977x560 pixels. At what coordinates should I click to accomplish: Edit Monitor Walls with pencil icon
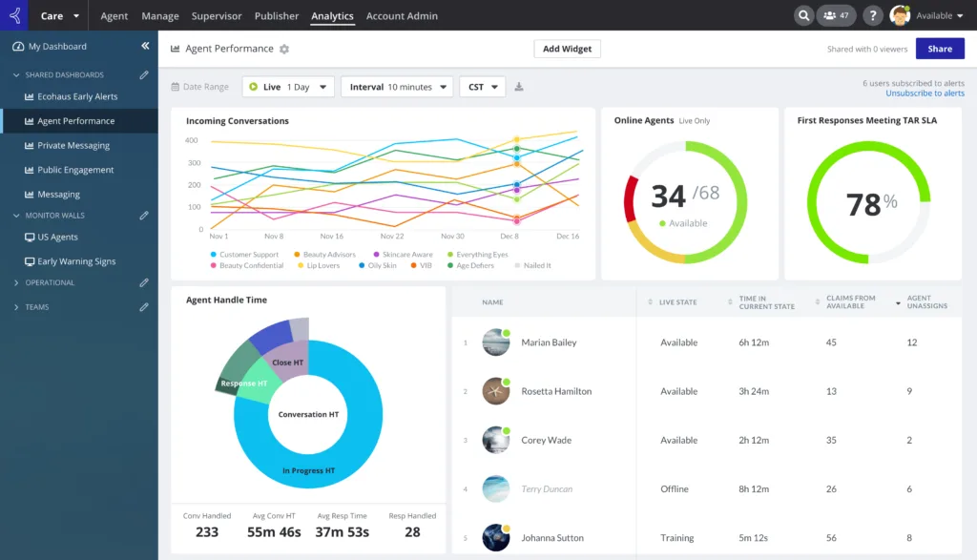click(144, 216)
